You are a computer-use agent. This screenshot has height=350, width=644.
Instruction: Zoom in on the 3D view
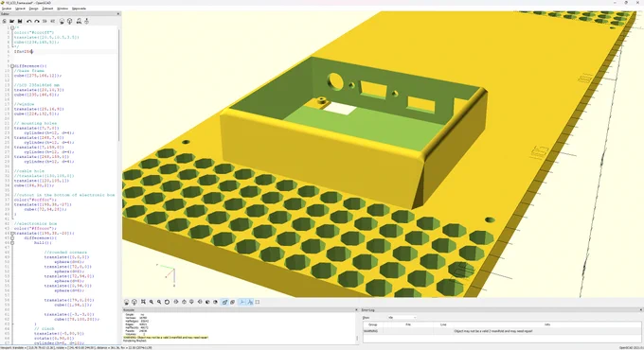point(152,302)
